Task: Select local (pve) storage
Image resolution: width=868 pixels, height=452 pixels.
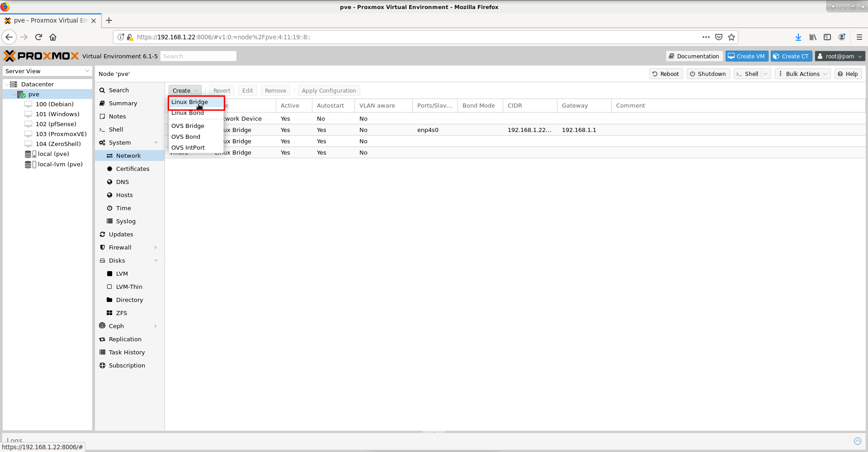Action: pos(53,154)
